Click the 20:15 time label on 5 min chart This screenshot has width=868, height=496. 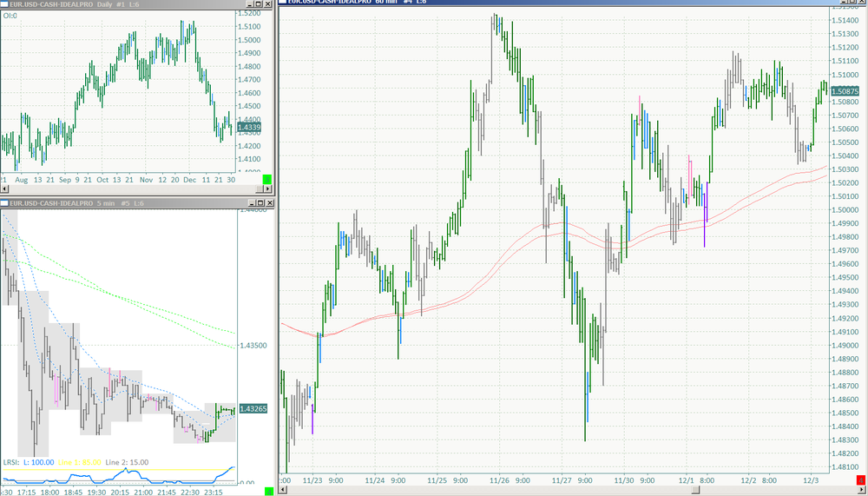[120, 492]
